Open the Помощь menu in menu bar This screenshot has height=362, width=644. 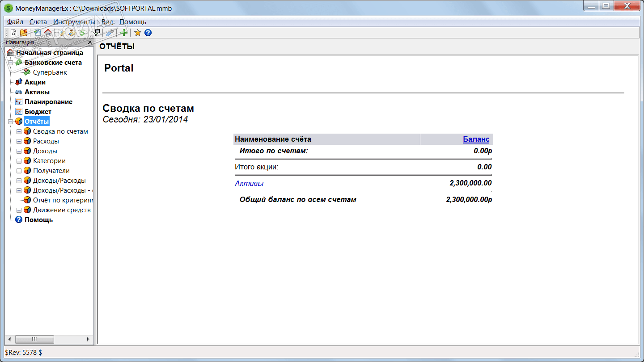(133, 22)
